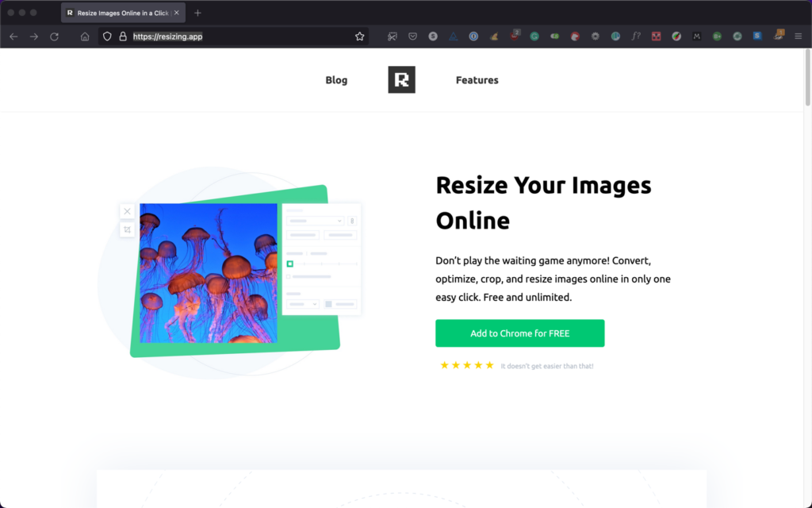This screenshot has height=508, width=812.
Task: Go back to the previous page
Action: tap(13, 37)
